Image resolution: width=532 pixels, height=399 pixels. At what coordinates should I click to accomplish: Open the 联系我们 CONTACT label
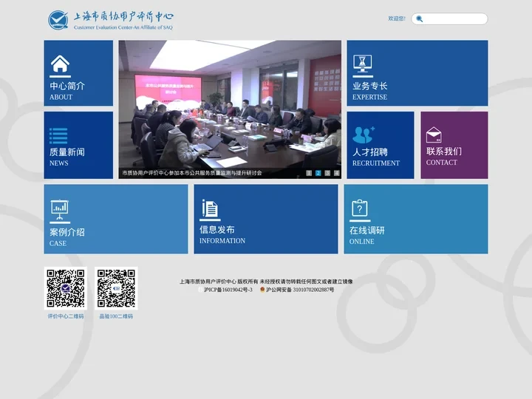pos(444,156)
